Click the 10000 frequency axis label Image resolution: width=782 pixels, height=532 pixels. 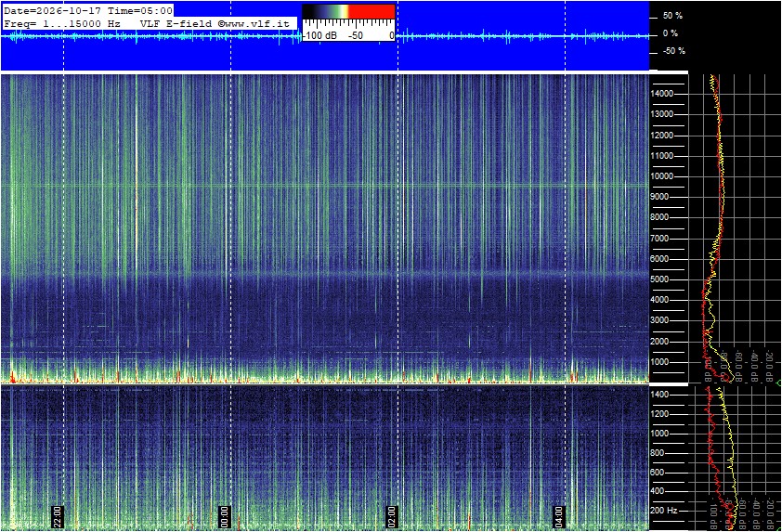[x=662, y=176]
